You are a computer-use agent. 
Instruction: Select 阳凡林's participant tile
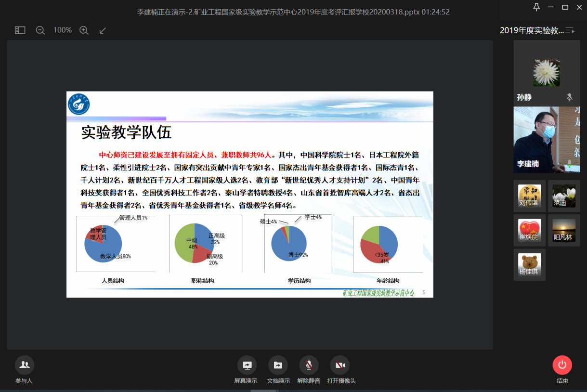(x=564, y=230)
